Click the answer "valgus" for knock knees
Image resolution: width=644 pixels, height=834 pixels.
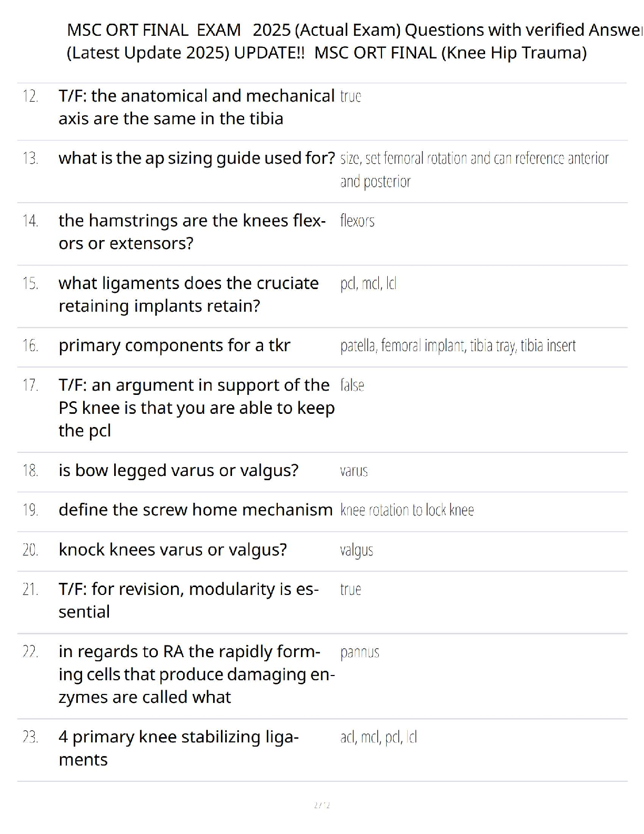coord(356,550)
